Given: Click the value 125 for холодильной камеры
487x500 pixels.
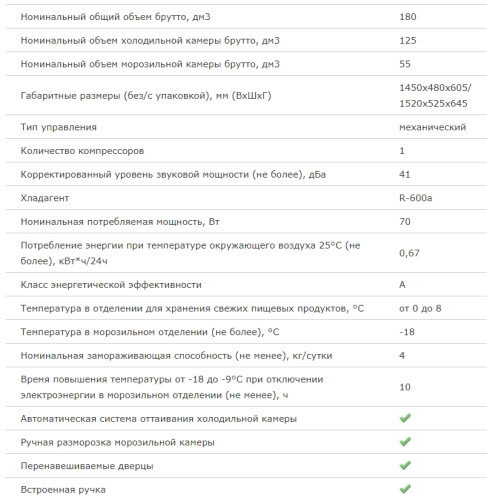Looking at the screenshot, I should coord(408,40).
